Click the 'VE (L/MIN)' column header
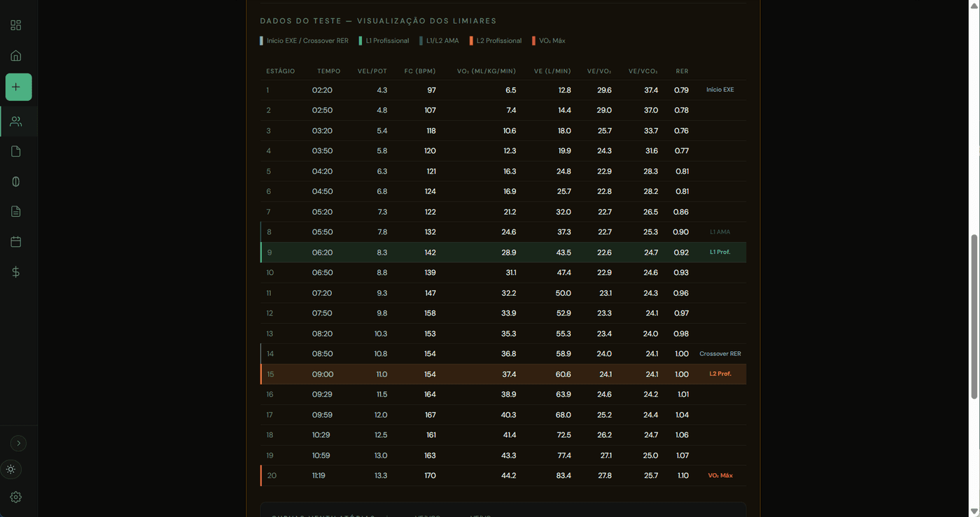The height and width of the screenshot is (517, 980). (552, 71)
